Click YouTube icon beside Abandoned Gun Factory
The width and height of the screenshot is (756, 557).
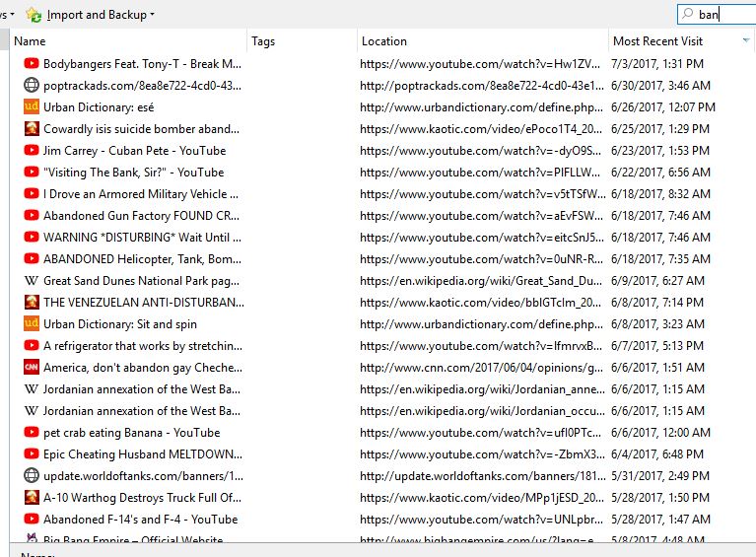tap(32, 215)
